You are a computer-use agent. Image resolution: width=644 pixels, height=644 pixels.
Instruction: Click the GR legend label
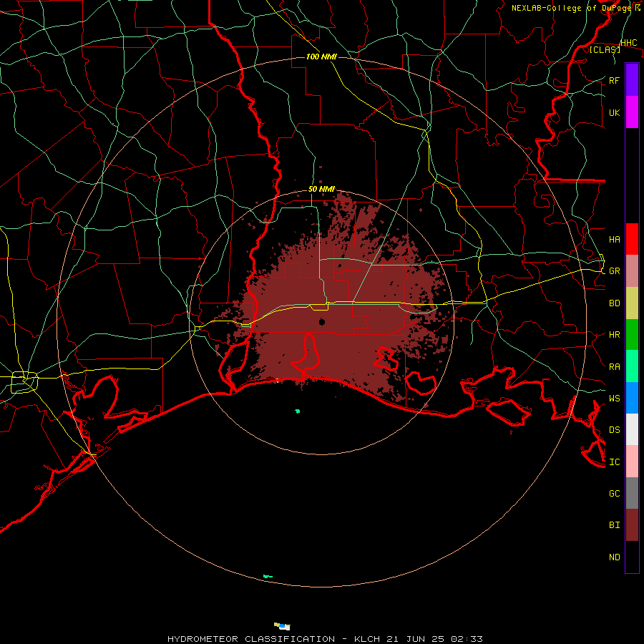(614, 271)
